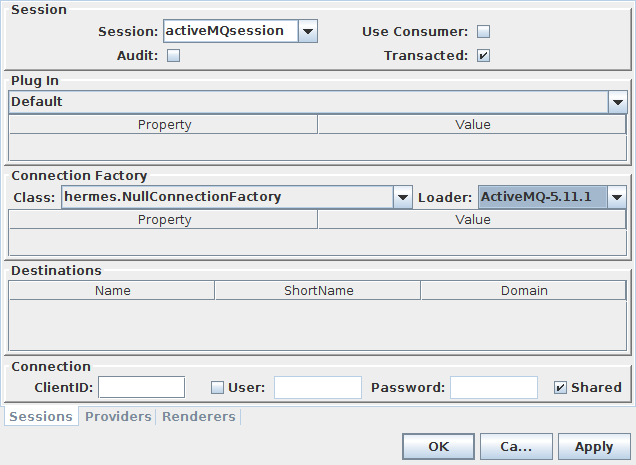Click into the Password field
This screenshot has height=465, width=636.
tap(494, 387)
